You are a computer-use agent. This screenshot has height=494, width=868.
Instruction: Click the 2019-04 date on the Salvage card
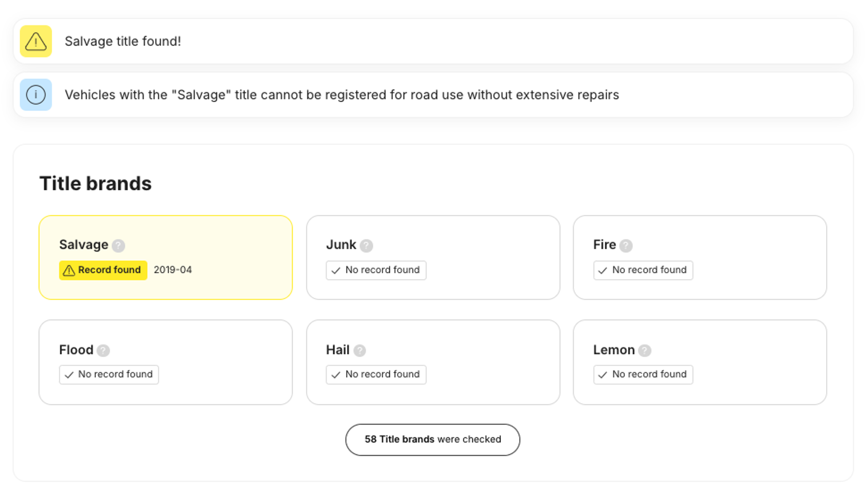point(172,270)
